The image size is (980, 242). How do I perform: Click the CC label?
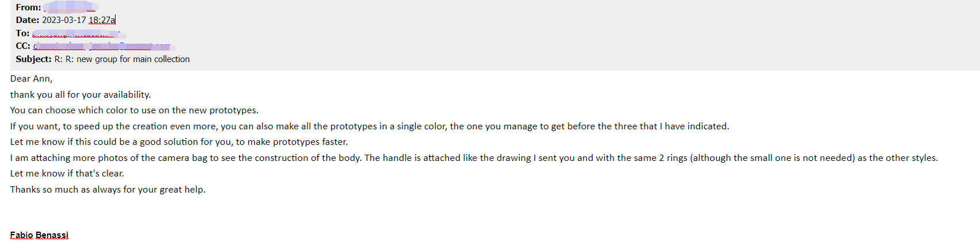(x=23, y=46)
